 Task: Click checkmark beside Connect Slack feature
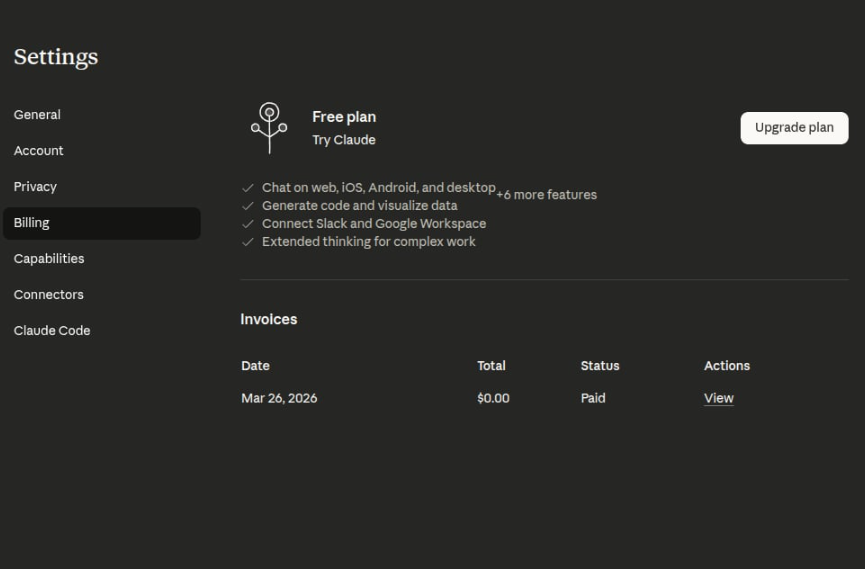pos(248,224)
